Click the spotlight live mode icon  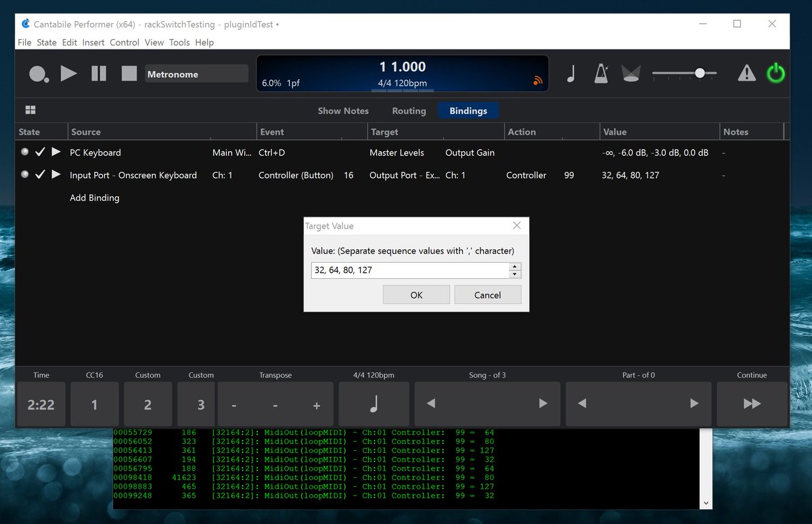[x=631, y=74]
